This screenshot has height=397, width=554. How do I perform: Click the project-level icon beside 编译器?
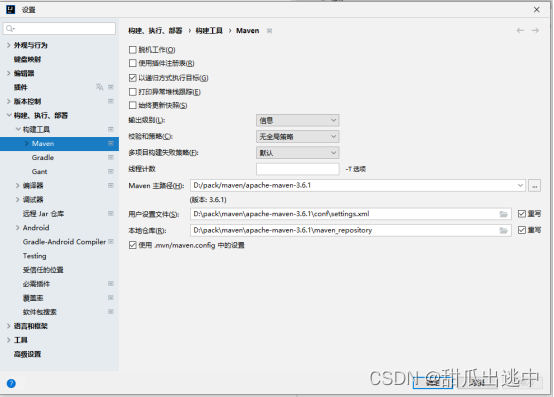click(x=111, y=185)
